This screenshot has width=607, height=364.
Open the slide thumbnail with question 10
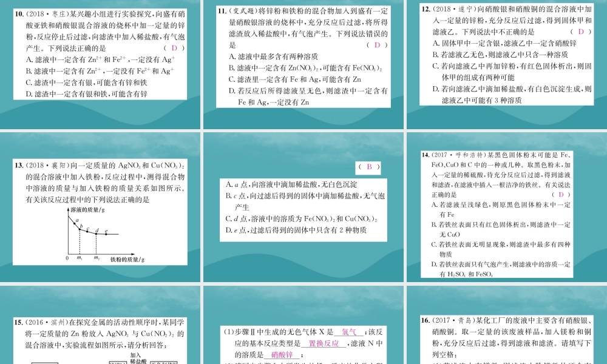tap(100, 64)
